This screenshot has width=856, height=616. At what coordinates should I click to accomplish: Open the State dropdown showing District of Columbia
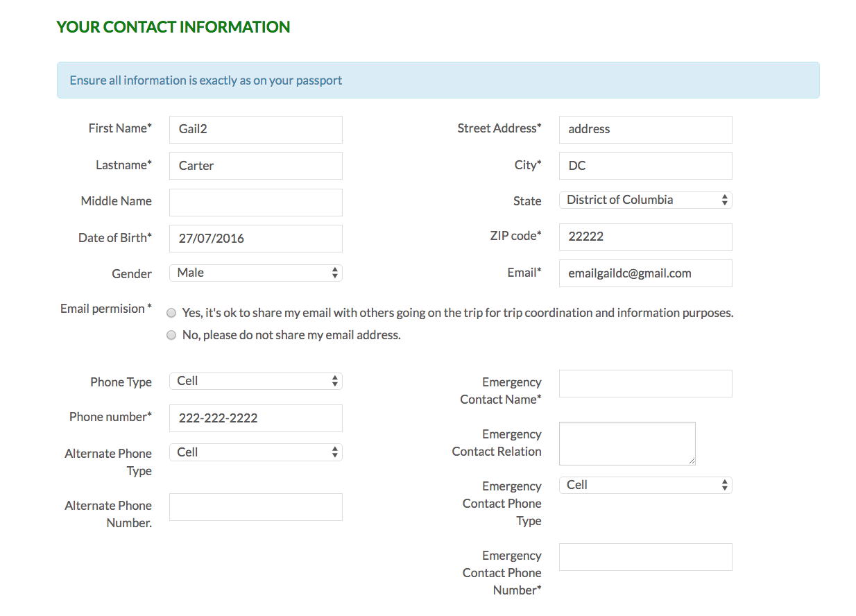[645, 200]
